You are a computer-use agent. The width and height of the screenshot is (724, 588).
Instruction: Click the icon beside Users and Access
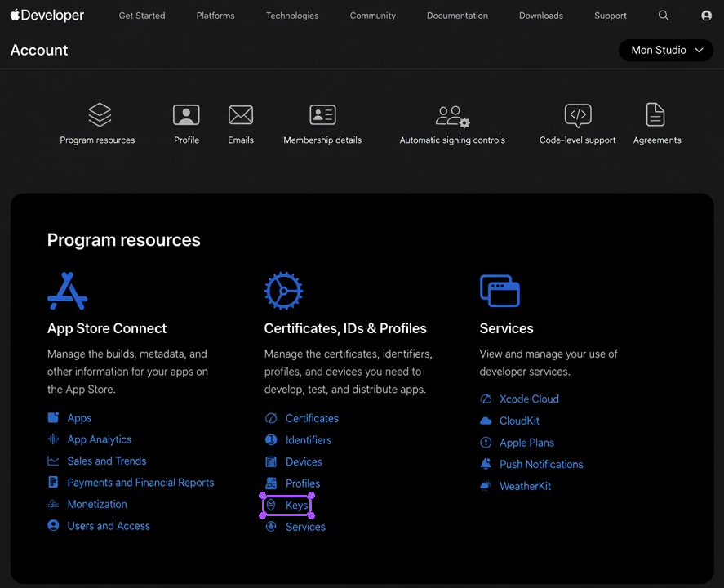point(53,526)
